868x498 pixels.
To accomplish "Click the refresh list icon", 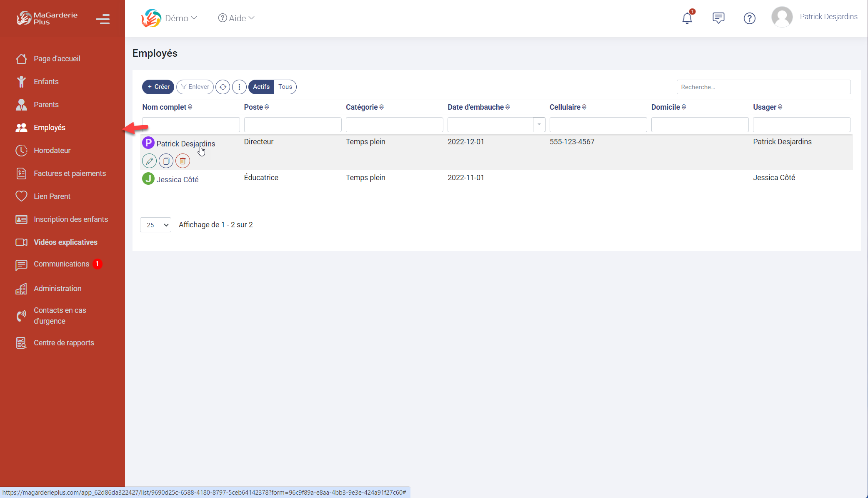I will point(223,87).
